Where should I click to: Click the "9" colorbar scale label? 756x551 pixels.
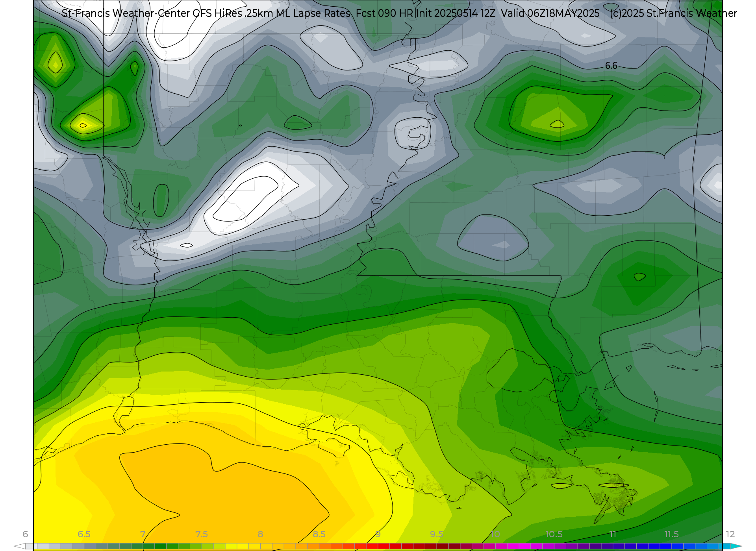click(378, 534)
